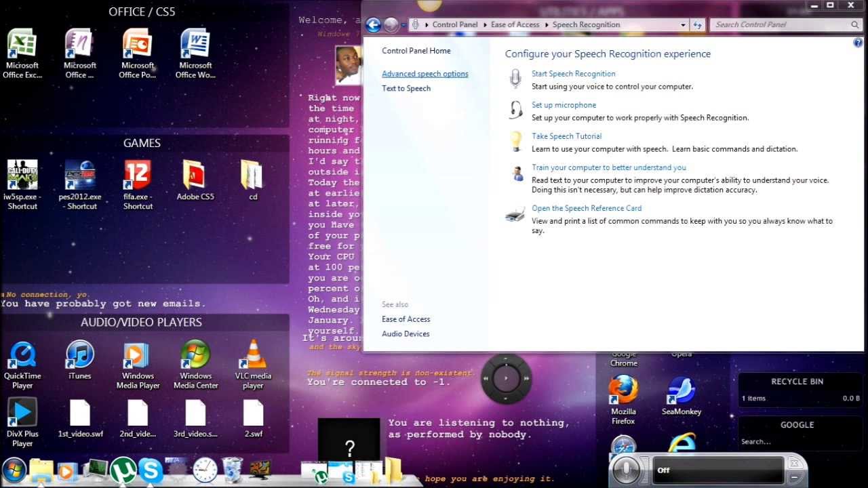Viewport: 868px width, 488px height.
Task: Expand arrow after Control Panel breadcrumb
Action: click(x=484, y=24)
